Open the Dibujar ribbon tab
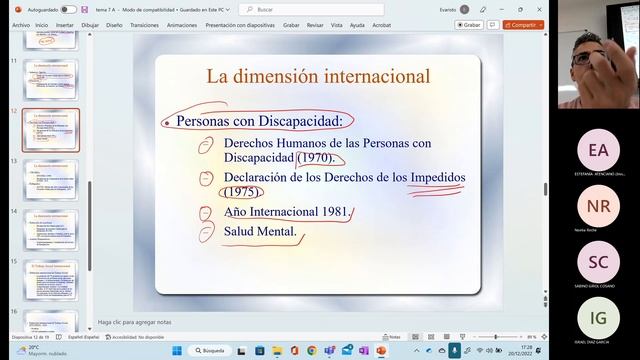 click(90, 25)
